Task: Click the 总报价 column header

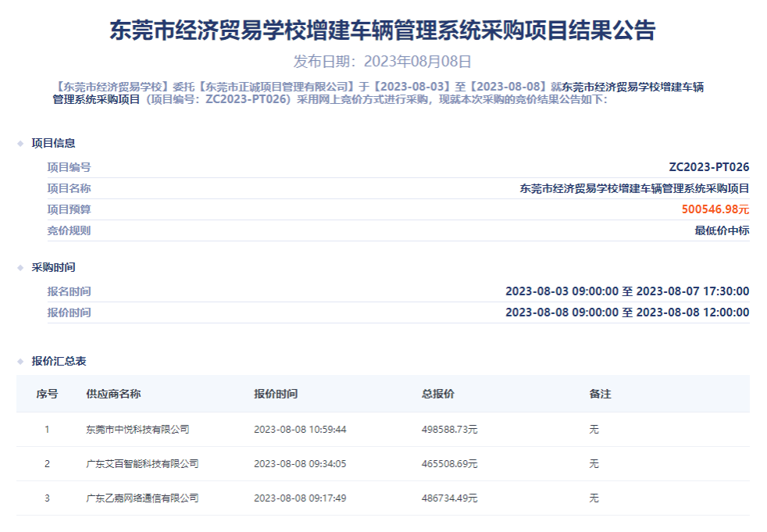Action: point(438,394)
